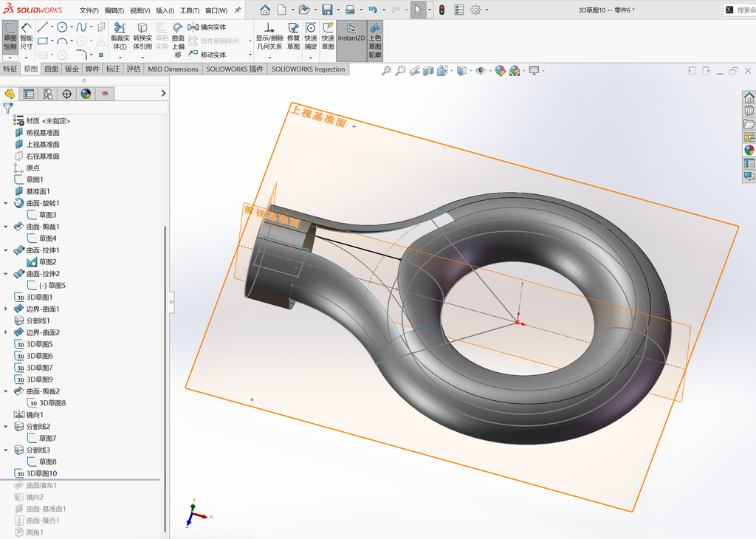Expand the FeatureManager panel chevron arrow
Viewport: 756px width, 539px height.
tap(163, 94)
